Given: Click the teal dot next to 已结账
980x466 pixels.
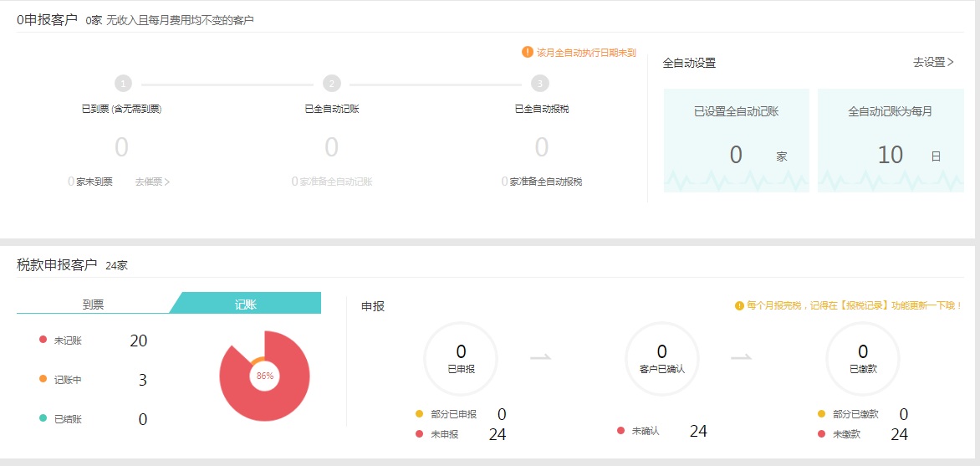Looking at the screenshot, I should pos(43,417).
